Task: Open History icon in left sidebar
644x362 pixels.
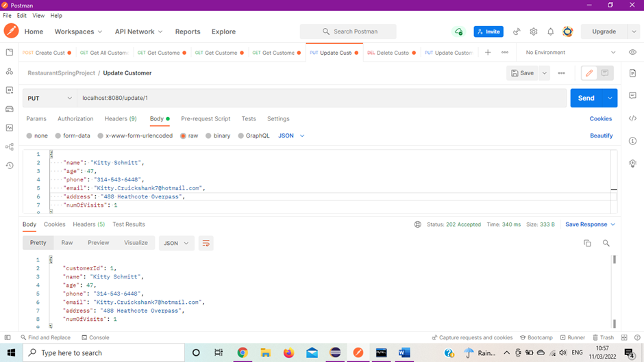Action: [10, 166]
